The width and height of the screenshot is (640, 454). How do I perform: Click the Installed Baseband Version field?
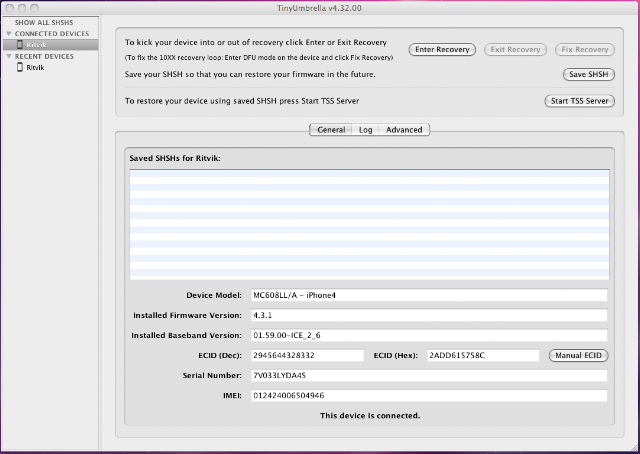tap(429, 335)
